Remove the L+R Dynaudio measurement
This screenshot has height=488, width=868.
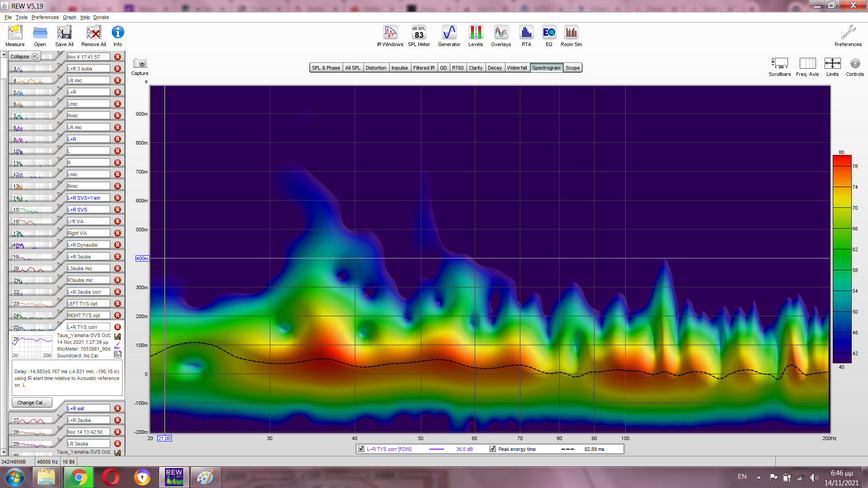pos(118,245)
